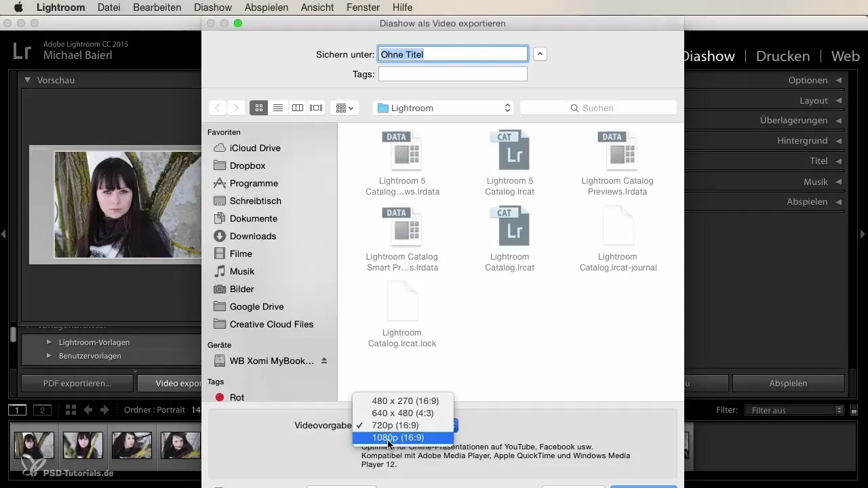Screen dimensions: 868x488
Task: Switch to cover flow view
Action: (316, 108)
